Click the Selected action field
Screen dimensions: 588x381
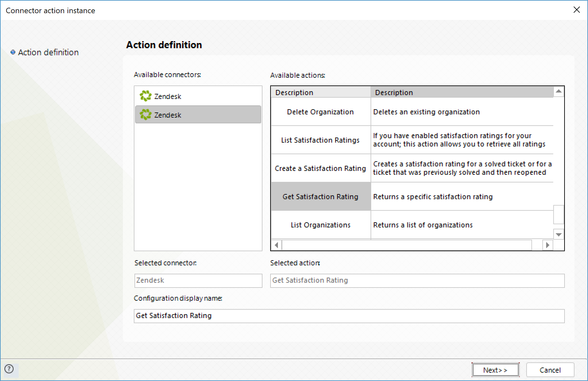point(417,280)
